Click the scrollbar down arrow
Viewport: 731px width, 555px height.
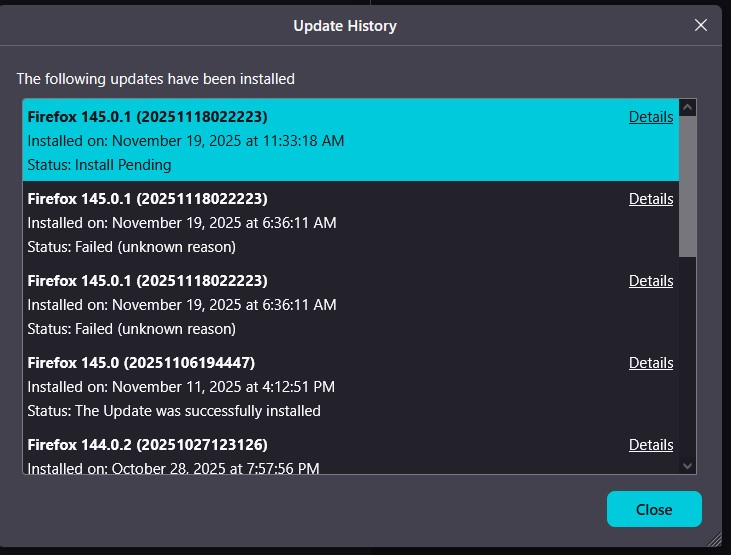(x=687, y=465)
